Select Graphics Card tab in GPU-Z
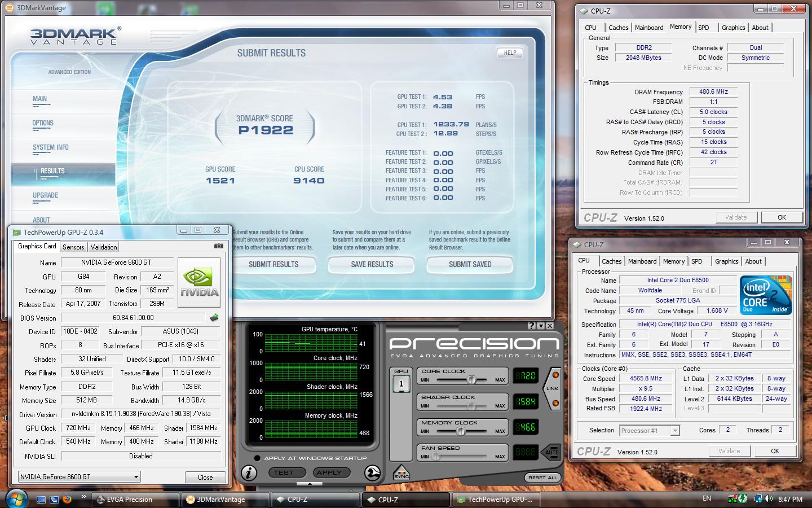The height and width of the screenshot is (508, 812). pyautogui.click(x=37, y=246)
